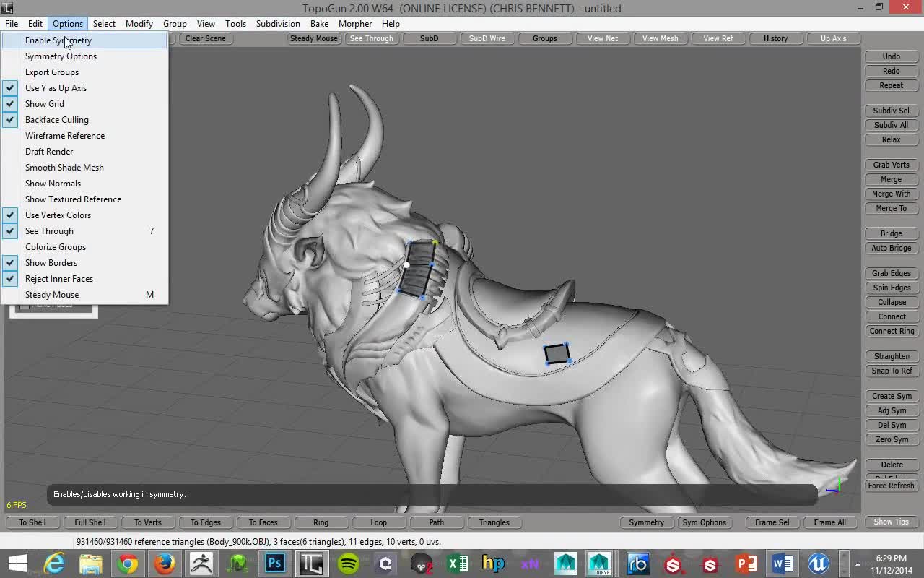Click the Connect Ring button

(892, 331)
